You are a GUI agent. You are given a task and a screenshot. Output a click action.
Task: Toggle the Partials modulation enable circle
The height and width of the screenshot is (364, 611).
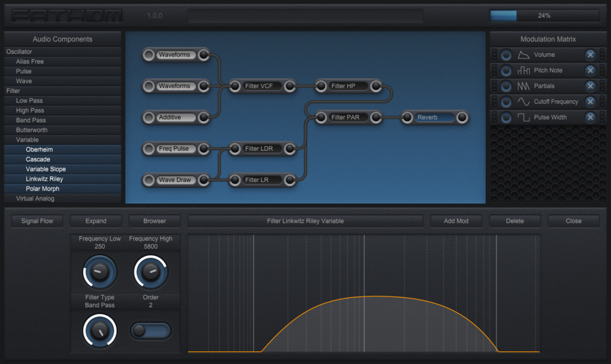pos(506,86)
